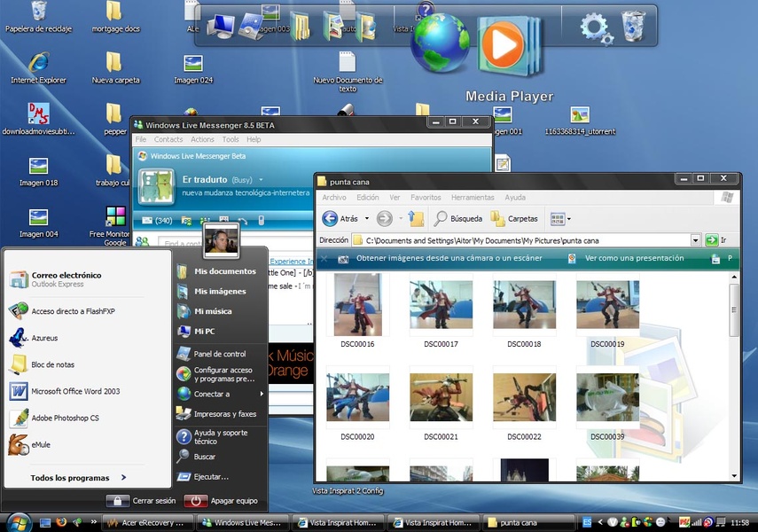Switch to Acer eRecovery taskbar button
The height and width of the screenshot is (532, 758).
(x=147, y=522)
